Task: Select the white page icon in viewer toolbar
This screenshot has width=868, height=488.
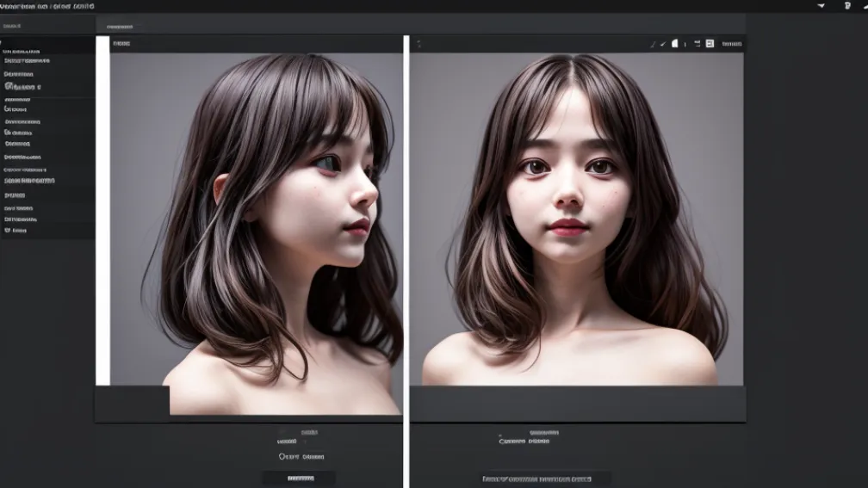Action: (675, 43)
